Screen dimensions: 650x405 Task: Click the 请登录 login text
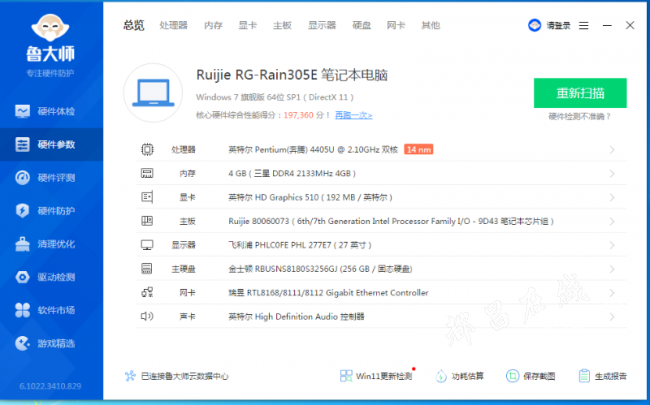pyautogui.click(x=558, y=26)
